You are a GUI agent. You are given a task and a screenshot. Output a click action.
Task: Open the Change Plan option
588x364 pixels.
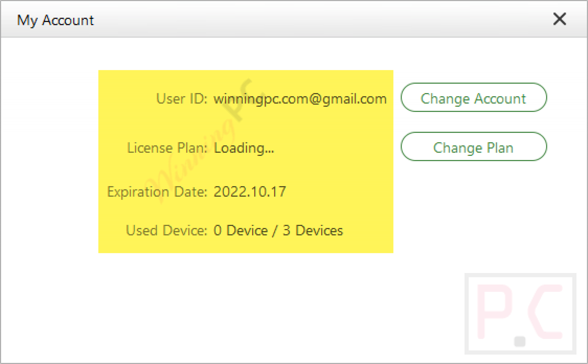(474, 147)
